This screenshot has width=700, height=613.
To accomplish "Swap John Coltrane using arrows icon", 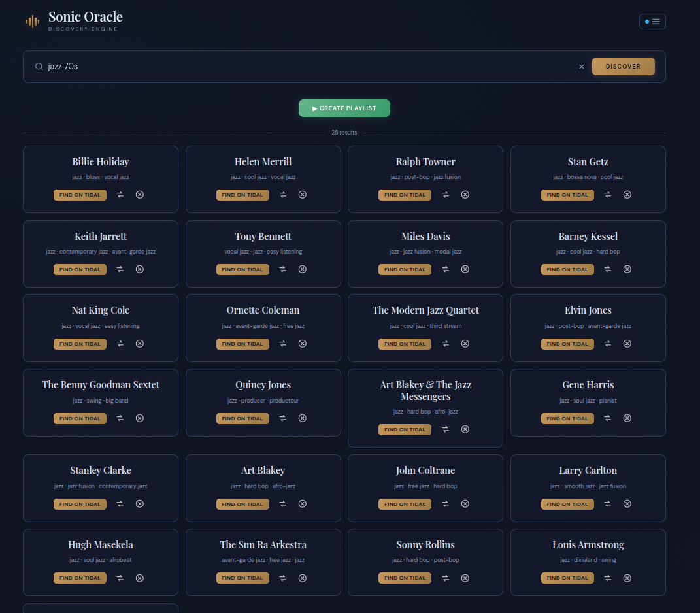I will (445, 504).
